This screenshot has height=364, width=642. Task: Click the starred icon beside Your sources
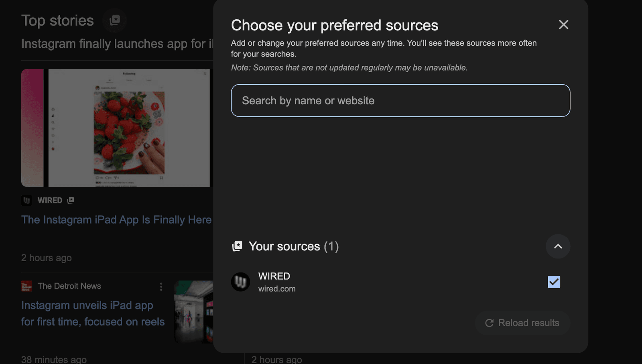237,246
